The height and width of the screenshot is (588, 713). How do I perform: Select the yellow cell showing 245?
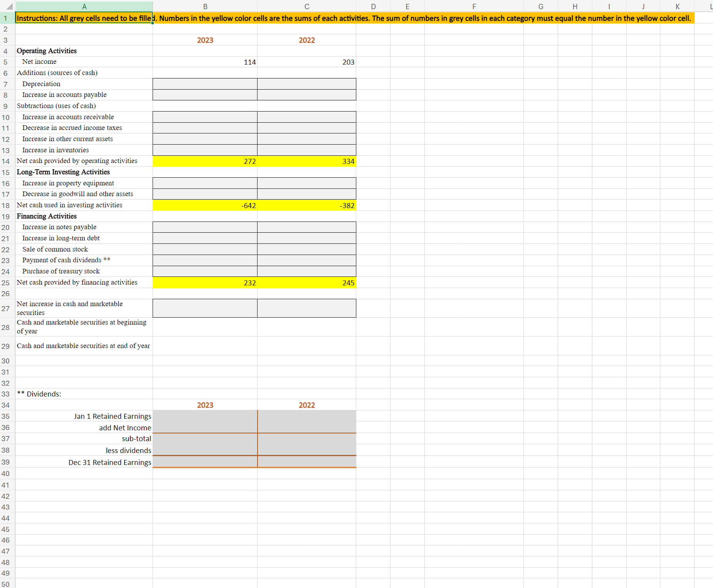click(307, 283)
